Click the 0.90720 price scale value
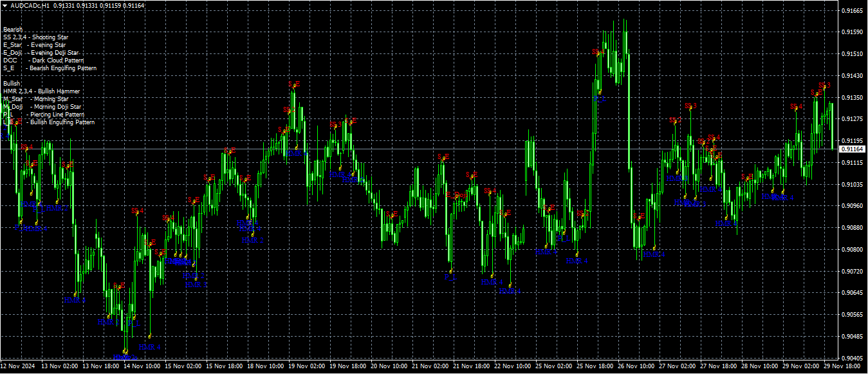 pos(852,272)
